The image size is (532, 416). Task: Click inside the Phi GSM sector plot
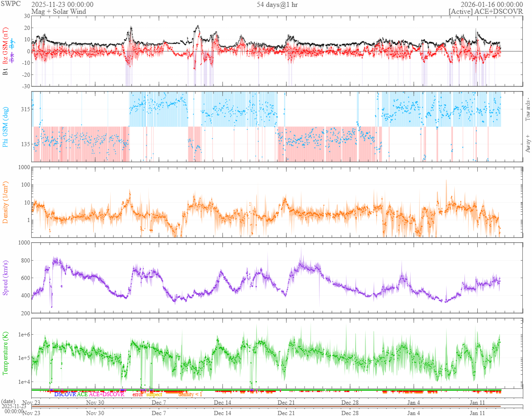(x=277, y=127)
